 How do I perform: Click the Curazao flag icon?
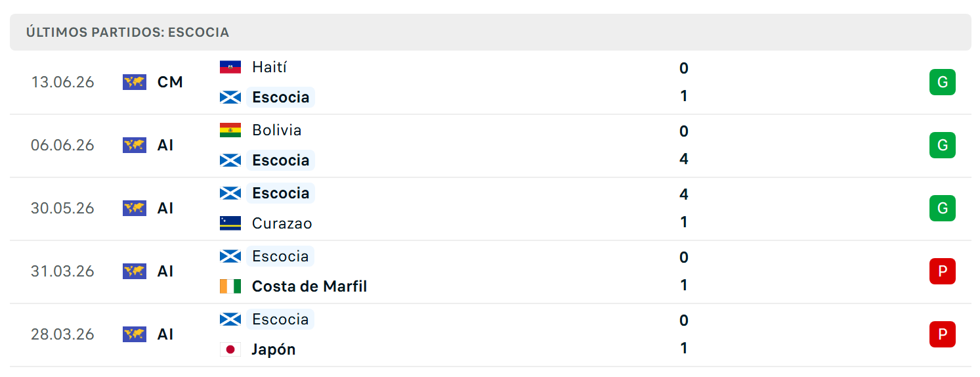[230, 223]
